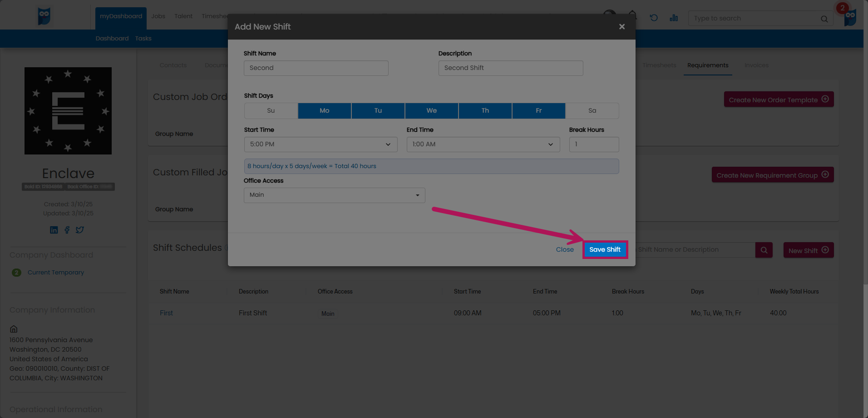Toggle Sunday in Shift Days
The width and height of the screenshot is (868, 418).
[x=271, y=111]
